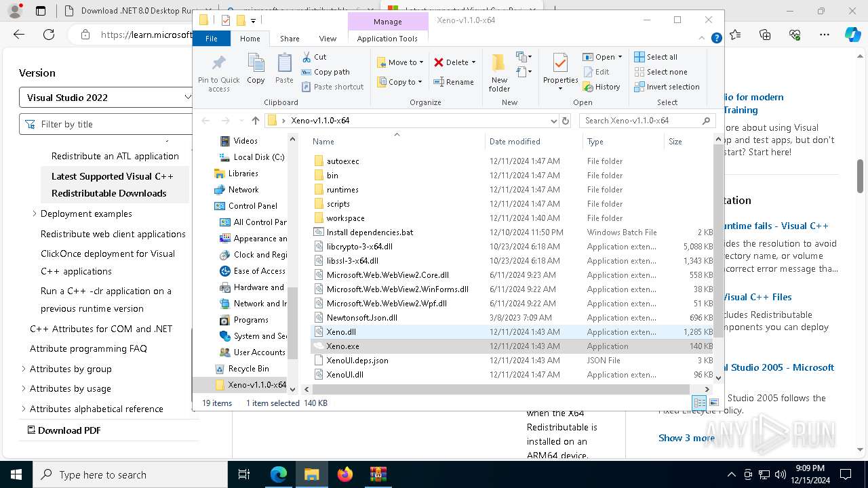Viewport: 868px width, 488px height.
Task: Open the File menu in Explorer
Action: tap(212, 39)
